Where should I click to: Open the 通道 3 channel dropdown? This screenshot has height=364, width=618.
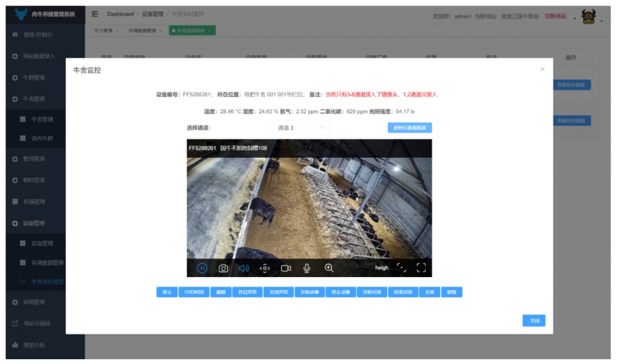point(300,127)
